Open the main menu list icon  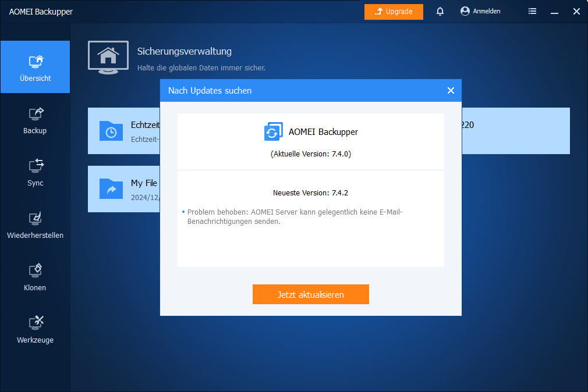532,11
